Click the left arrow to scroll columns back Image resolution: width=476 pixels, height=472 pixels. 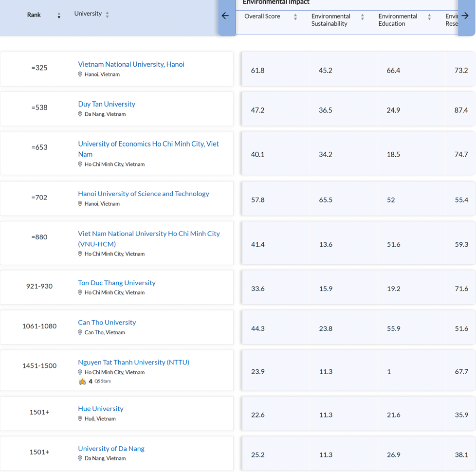click(225, 16)
